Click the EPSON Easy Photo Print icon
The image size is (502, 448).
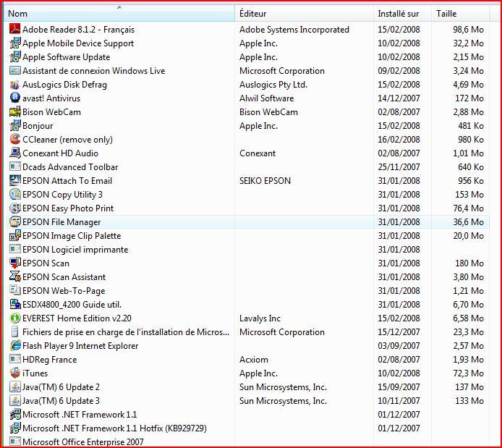coord(14,208)
